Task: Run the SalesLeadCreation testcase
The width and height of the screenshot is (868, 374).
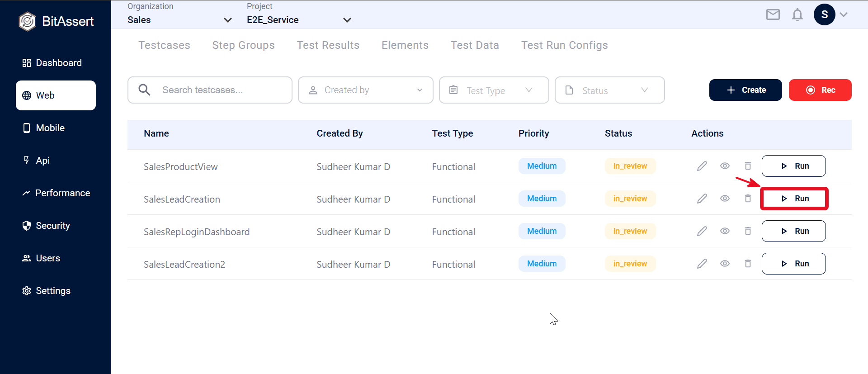Action: pyautogui.click(x=794, y=199)
